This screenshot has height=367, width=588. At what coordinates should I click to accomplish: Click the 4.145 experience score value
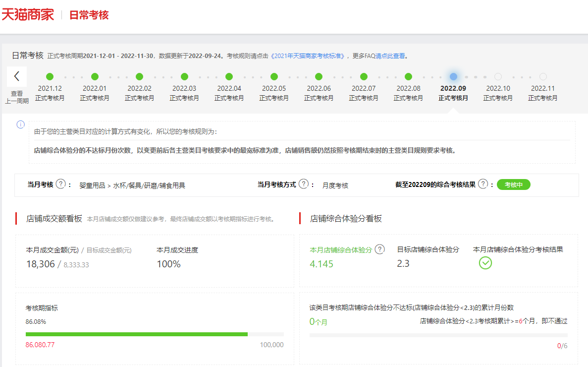tap(321, 264)
